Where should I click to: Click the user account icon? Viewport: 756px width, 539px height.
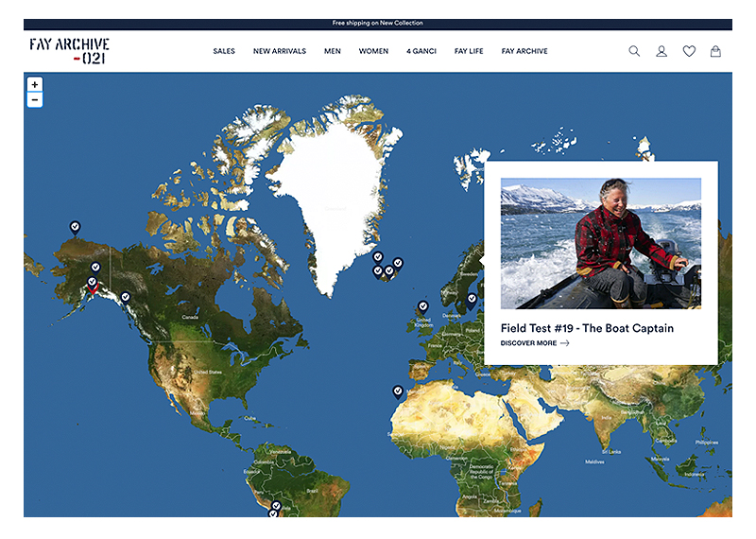tap(661, 51)
